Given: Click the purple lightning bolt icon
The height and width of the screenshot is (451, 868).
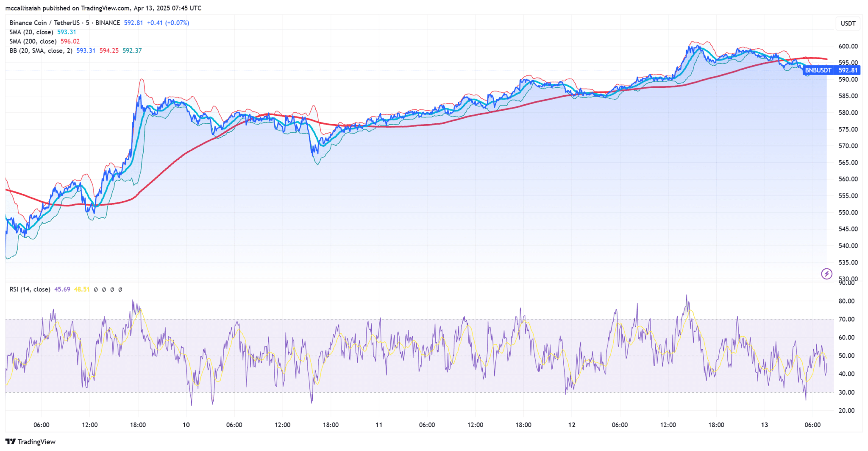Looking at the screenshot, I should pyautogui.click(x=826, y=274).
